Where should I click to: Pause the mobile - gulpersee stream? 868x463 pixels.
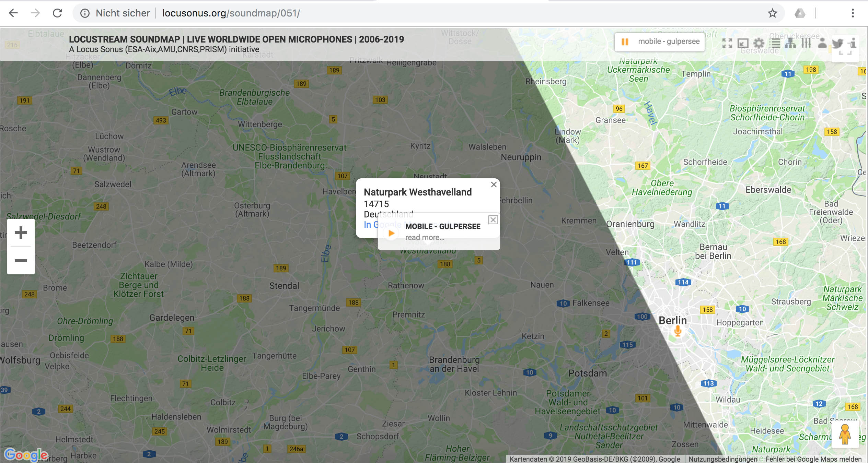point(625,42)
